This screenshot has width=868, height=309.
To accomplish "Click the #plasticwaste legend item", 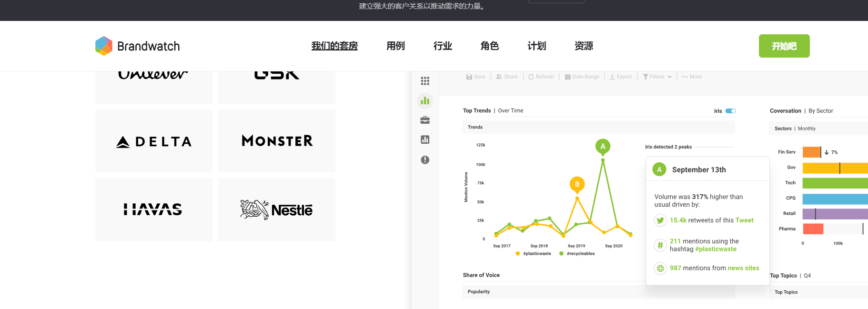I will point(533,254).
